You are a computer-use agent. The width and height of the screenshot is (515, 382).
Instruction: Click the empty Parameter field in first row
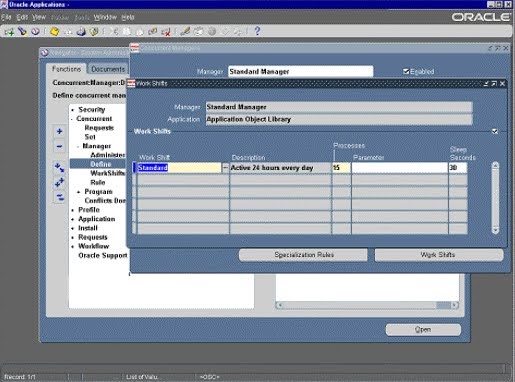(x=400, y=168)
